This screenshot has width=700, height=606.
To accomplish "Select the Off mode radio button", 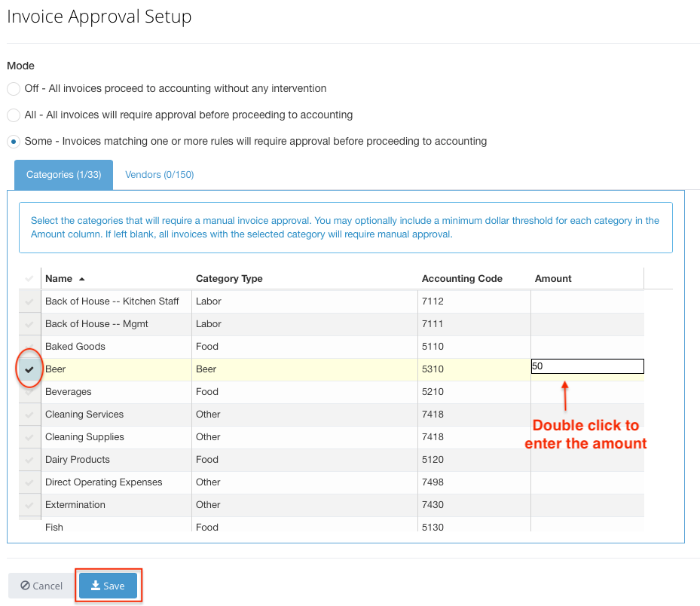I will coord(13,88).
